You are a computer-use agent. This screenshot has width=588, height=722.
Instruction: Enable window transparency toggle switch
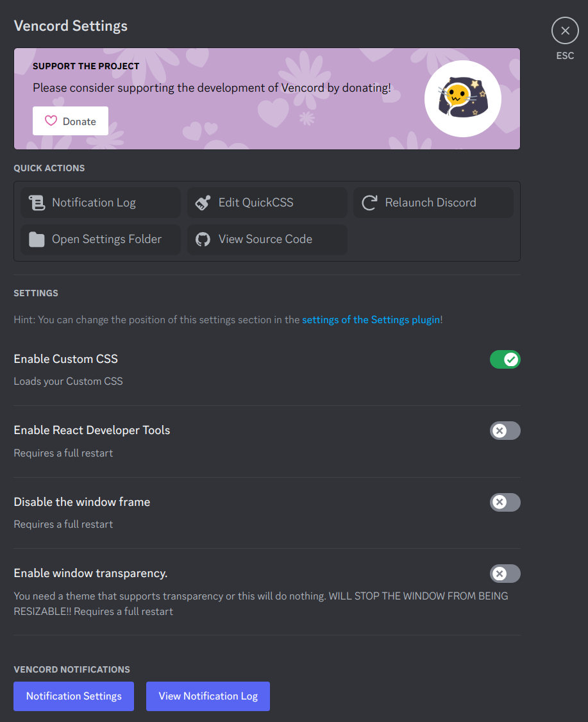505,573
